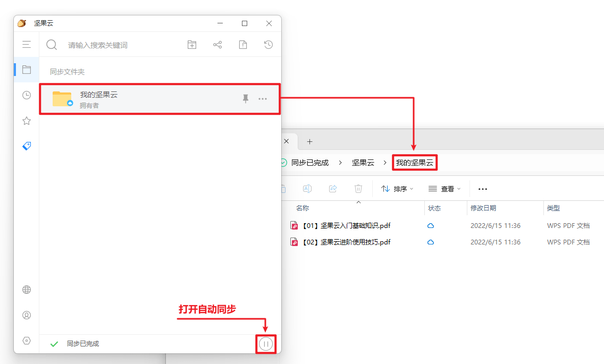Open the hamburger menu in 坚果云
The height and width of the screenshot is (364, 604).
[x=26, y=45]
